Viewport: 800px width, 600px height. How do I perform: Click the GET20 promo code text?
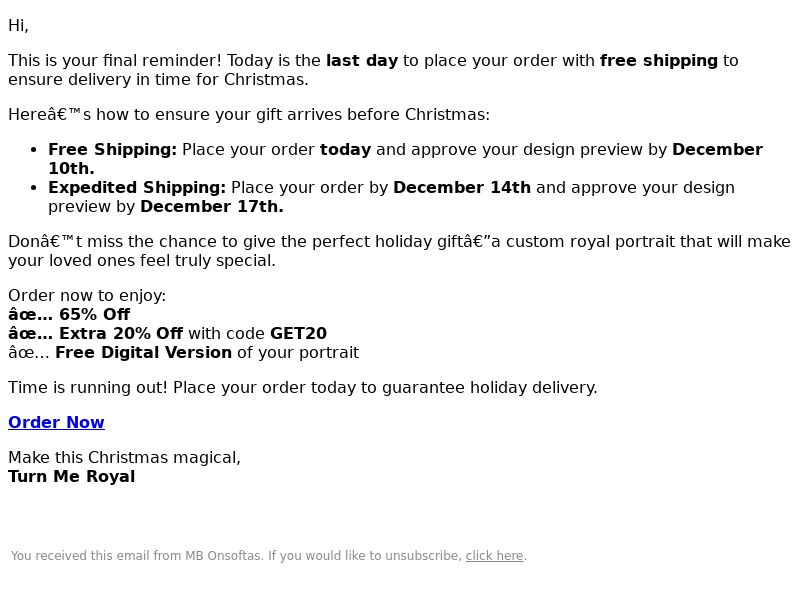(x=298, y=334)
